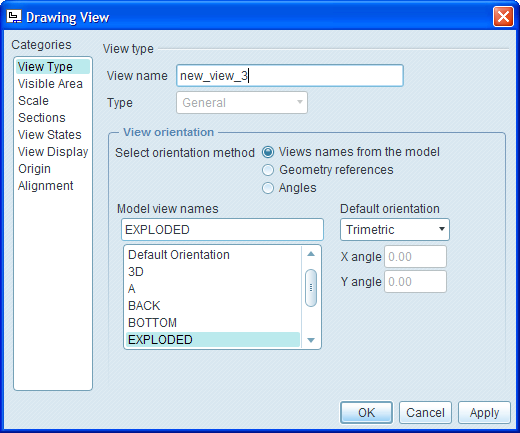
Task: Select the Angles orientation method
Action: point(268,188)
